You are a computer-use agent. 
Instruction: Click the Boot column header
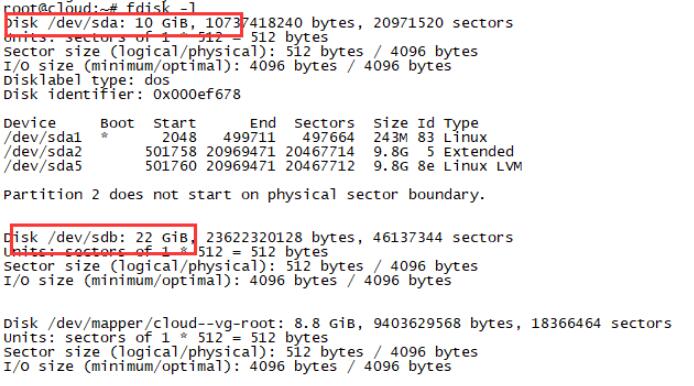(x=117, y=123)
